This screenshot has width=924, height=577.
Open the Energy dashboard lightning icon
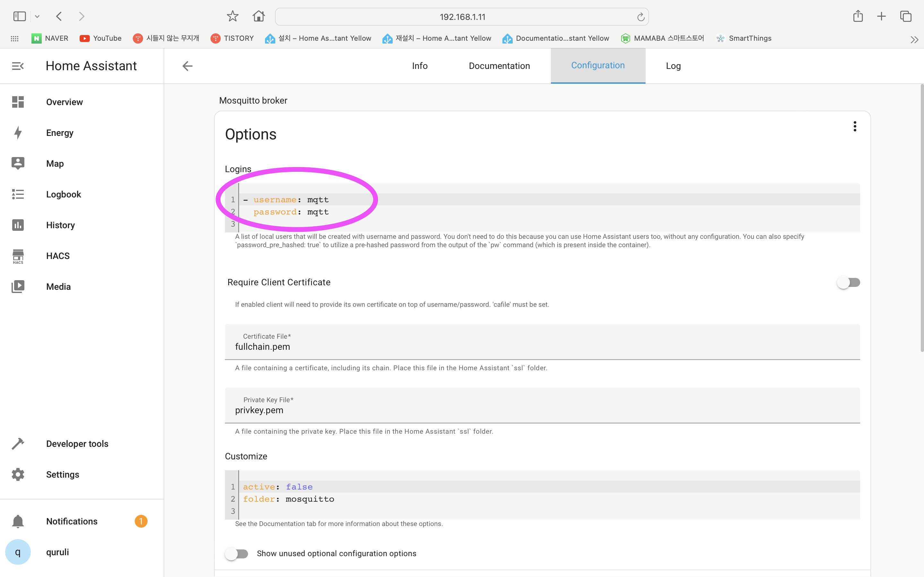click(18, 133)
